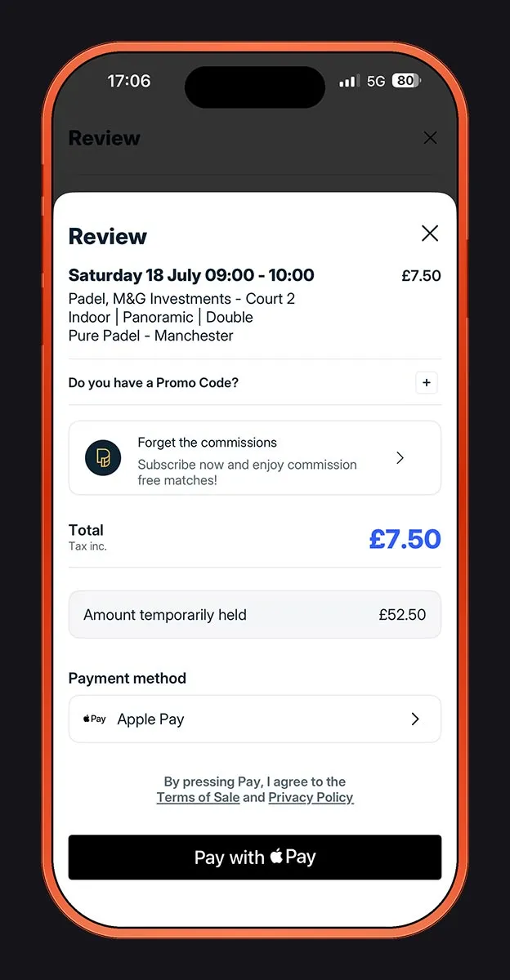Viewport: 510px width, 980px height.
Task: Expand the Promo Code plus button
Action: [x=427, y=383]
